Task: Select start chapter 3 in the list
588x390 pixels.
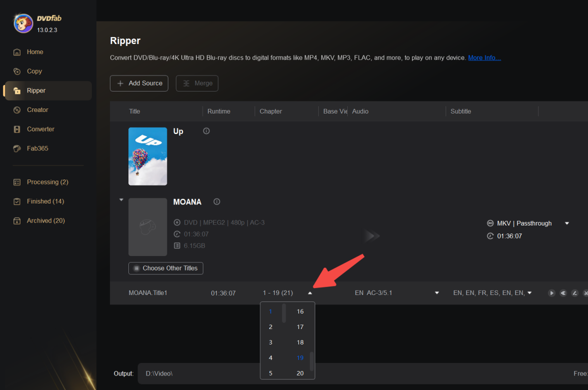Action: click(271, 342)
